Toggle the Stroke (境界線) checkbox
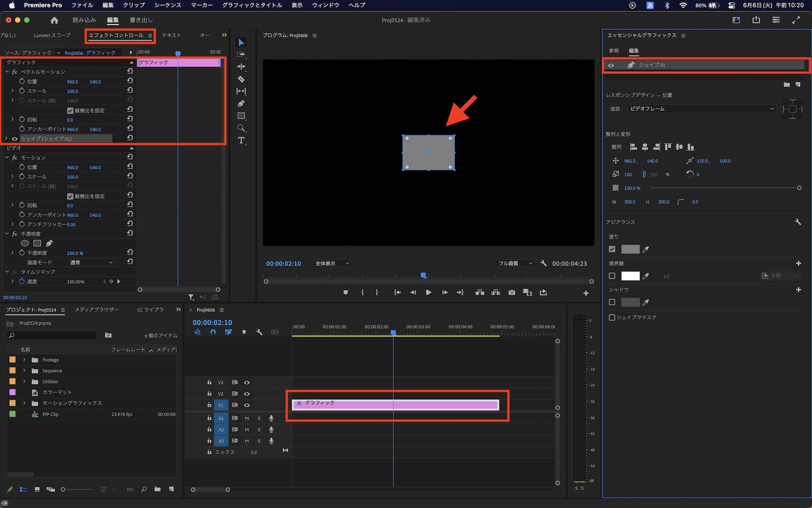 click(x=612, y=276)
